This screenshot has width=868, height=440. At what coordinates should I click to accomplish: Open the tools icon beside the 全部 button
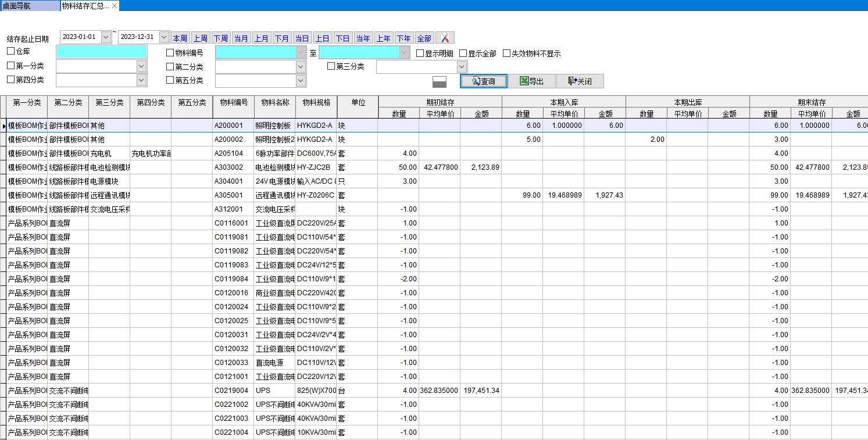pyautogui.click(x=444, y=37)
